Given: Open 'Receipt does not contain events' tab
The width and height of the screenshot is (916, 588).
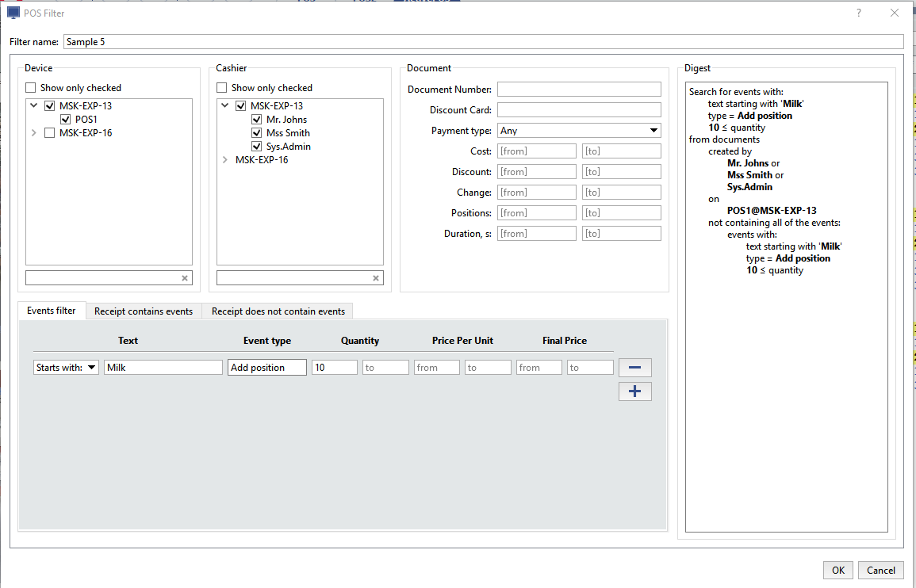Looking at the screenshot, I should pos(278,311).
